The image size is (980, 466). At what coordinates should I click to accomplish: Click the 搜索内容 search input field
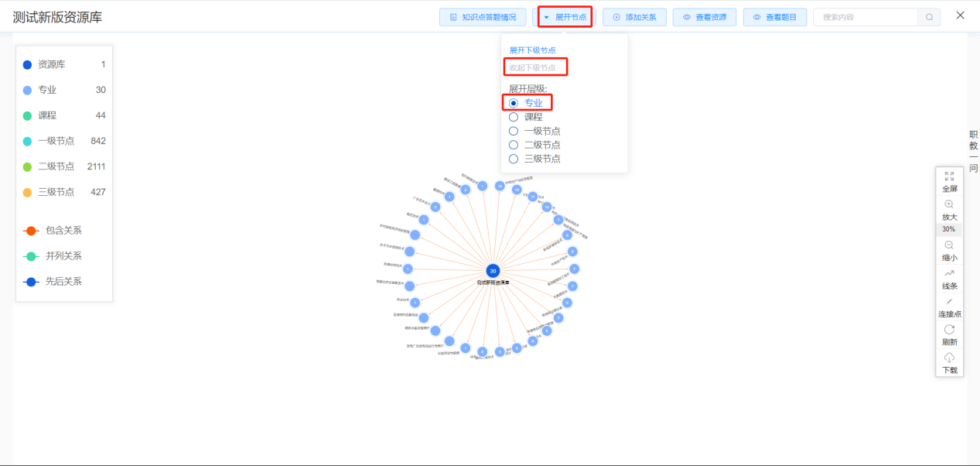coord(866,16)
